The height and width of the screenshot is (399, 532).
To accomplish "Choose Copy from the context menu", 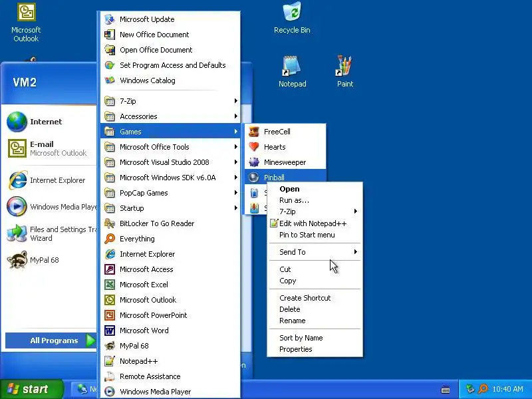I will coord(315,281).
